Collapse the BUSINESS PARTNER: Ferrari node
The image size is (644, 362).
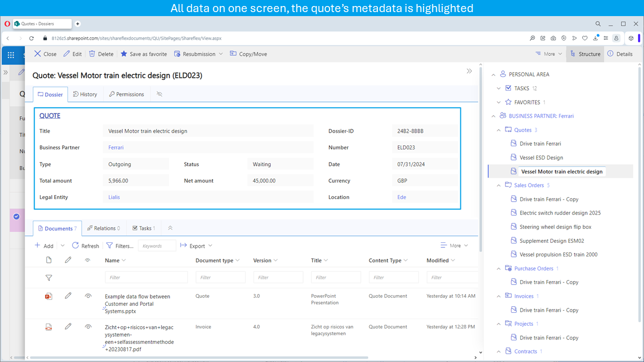[494, 116]
